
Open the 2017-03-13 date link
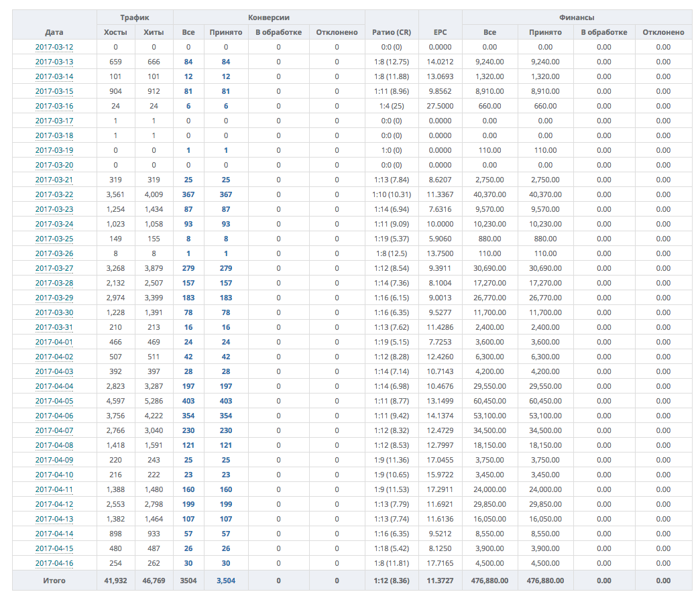(x=54, y=62)
